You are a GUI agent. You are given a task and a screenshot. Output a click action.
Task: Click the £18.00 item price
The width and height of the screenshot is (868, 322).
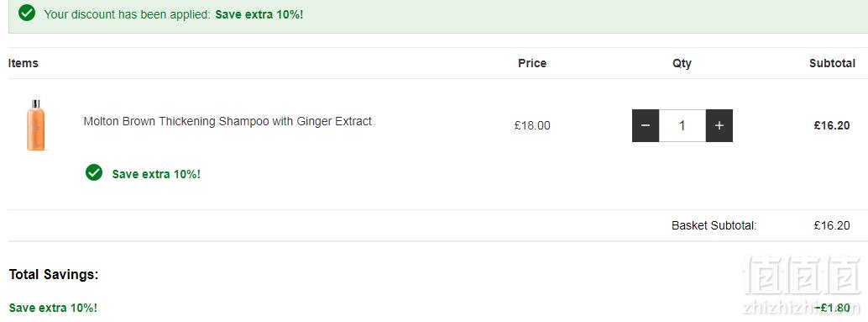point(532,125)
